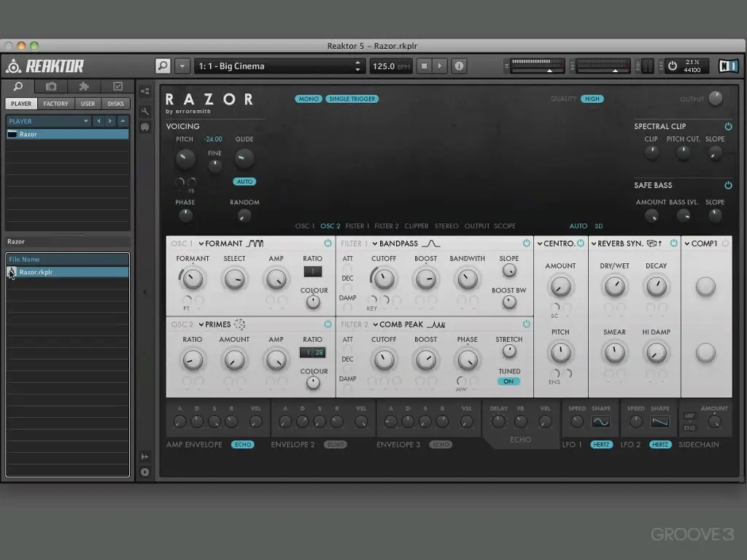Image resolution: width=747 pixels, height=560 pixels.
Task: Open the OSC 2 PRIMES type dropdown
Action: (214, 324)
